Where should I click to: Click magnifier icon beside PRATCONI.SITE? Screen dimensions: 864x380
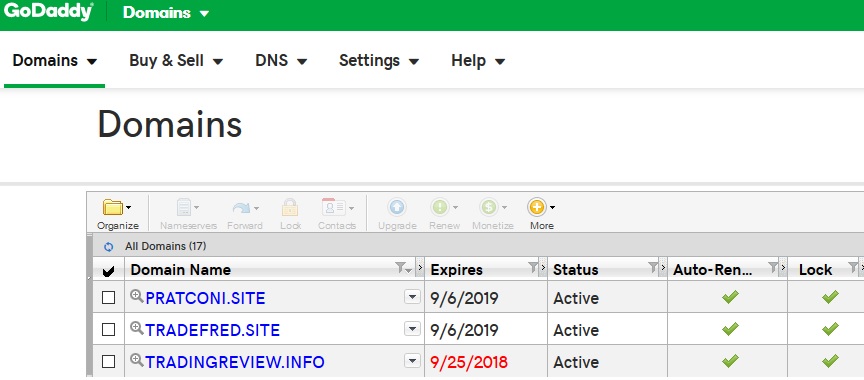[137, 296]
